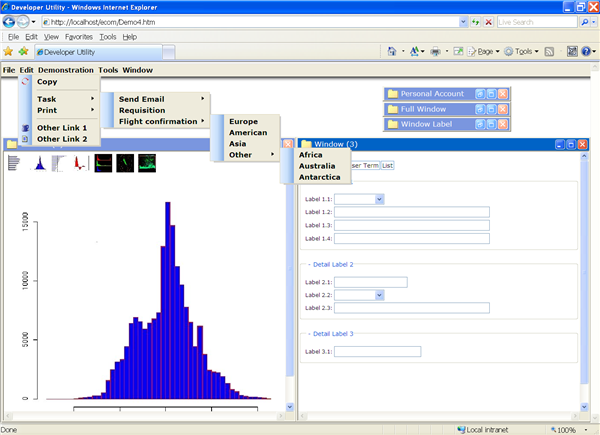Select the red line chart thumbnail
600x435 pixels.
click(x=81, y=163)
